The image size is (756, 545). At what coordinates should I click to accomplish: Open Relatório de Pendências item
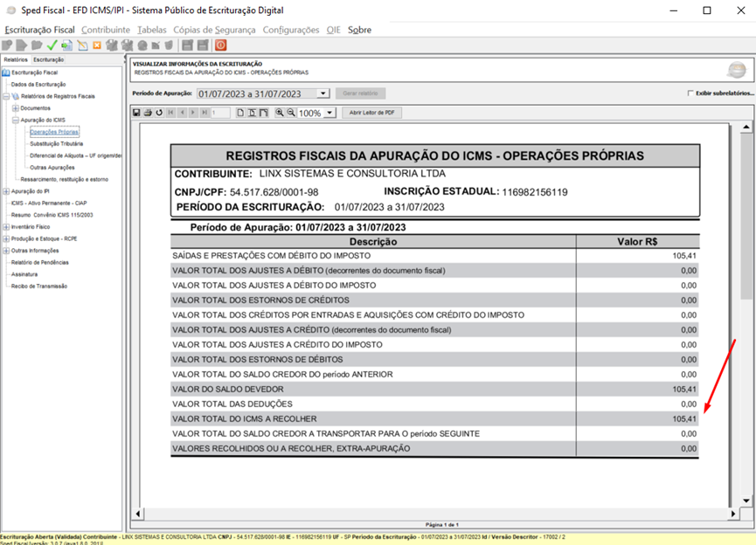[40, 263]
